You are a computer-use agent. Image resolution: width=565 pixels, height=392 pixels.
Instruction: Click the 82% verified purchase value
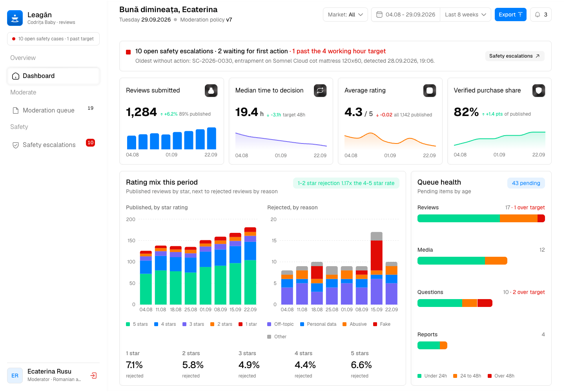coord(466,112)
